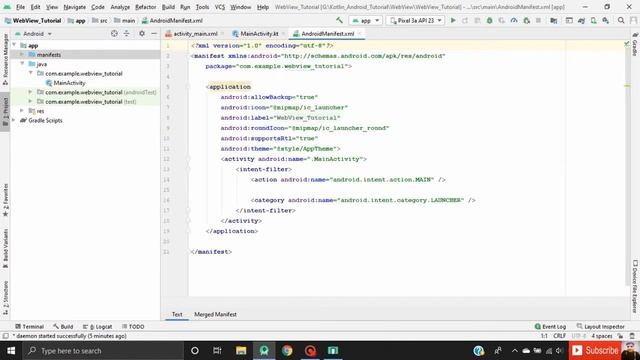
Task: Open the Refactor menu
Action: (x=146, y=7)
